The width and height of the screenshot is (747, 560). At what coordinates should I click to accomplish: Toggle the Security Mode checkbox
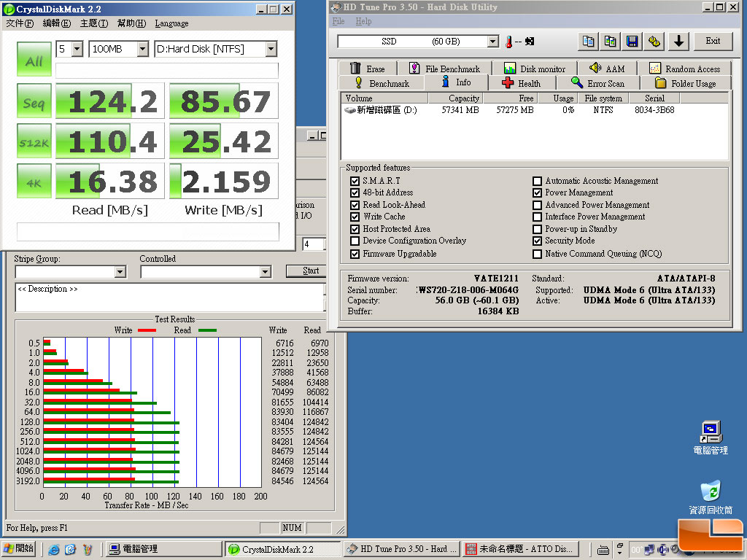(x=537, y=241)
